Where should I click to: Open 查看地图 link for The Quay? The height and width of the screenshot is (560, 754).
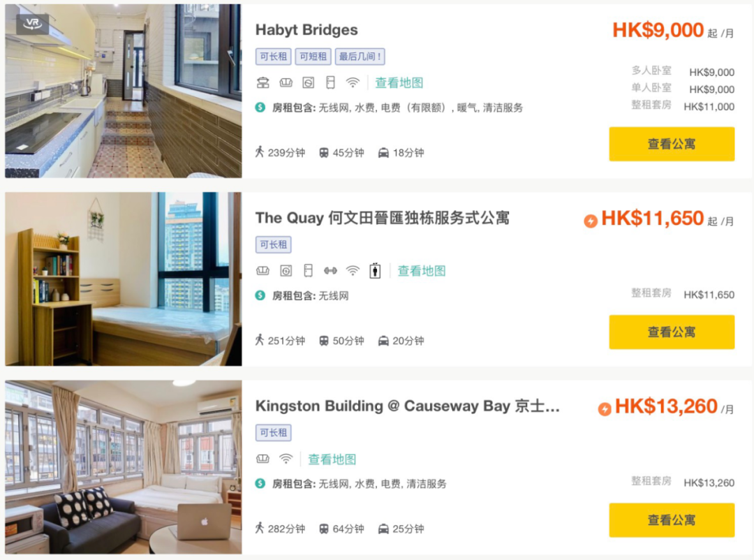click(x=422, y=271)
